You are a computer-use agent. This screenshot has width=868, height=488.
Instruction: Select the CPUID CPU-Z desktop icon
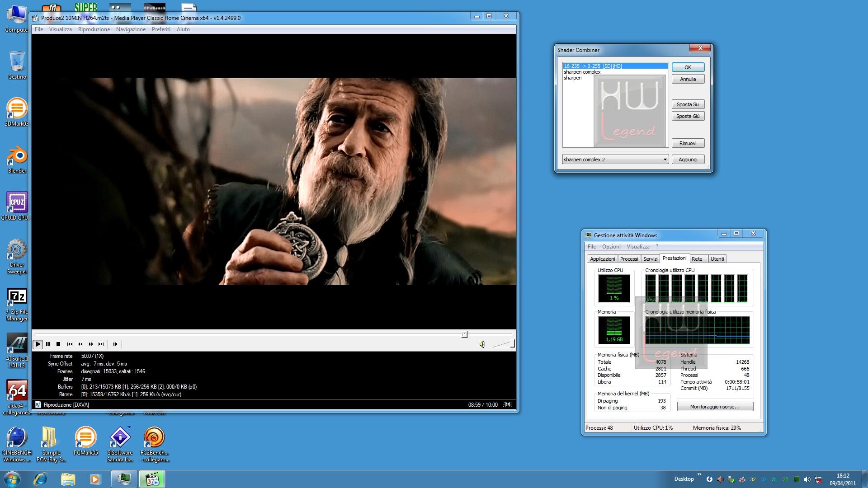(x=16, y=206)
